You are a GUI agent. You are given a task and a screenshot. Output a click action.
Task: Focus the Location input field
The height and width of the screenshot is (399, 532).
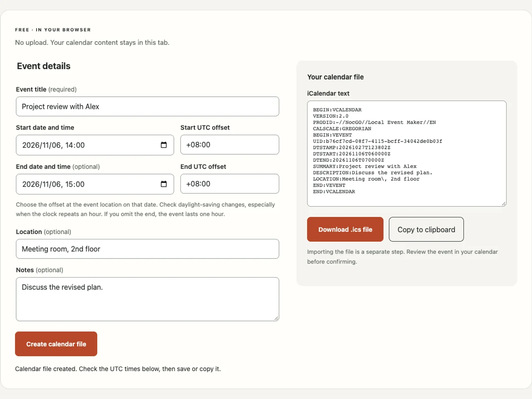[148, 249]
